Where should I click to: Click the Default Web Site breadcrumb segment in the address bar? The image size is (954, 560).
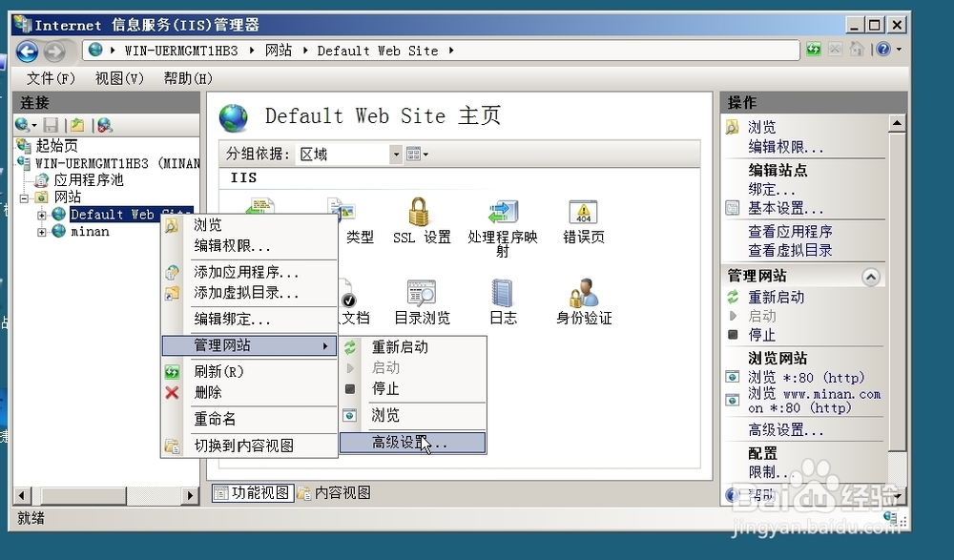tap(377, 51)
